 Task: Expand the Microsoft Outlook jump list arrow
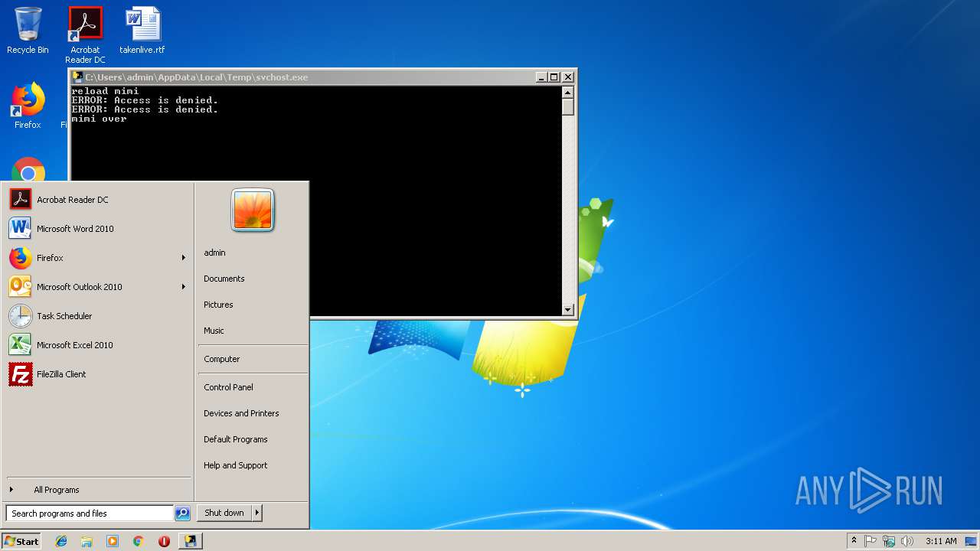(x=184, y=287)
